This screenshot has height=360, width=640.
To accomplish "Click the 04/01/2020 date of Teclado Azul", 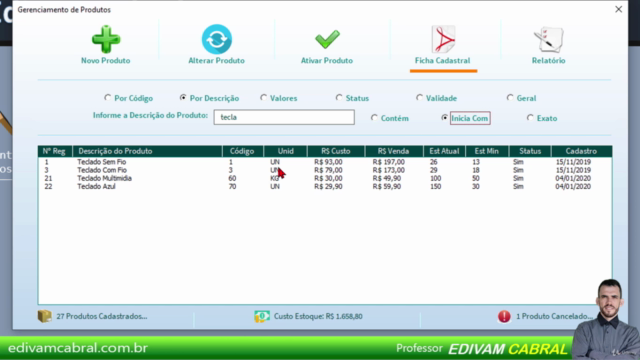I will click(x=573, y=187).
